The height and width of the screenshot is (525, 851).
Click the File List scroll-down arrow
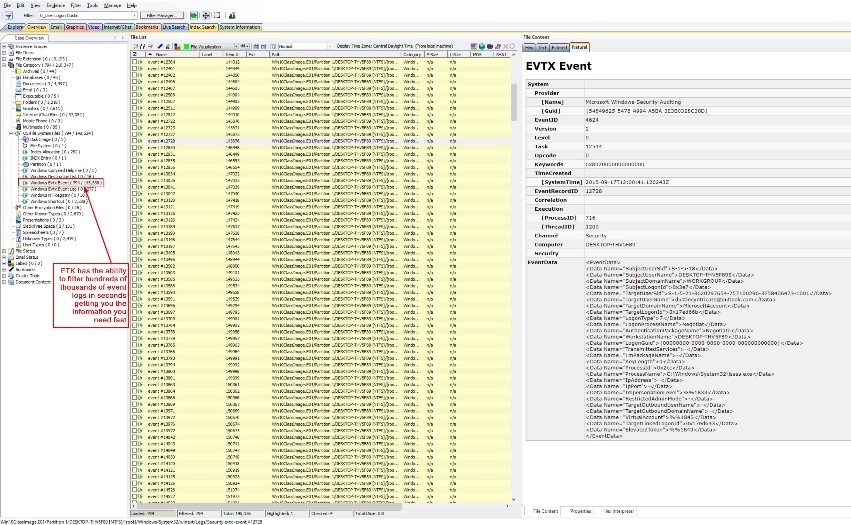514,499
